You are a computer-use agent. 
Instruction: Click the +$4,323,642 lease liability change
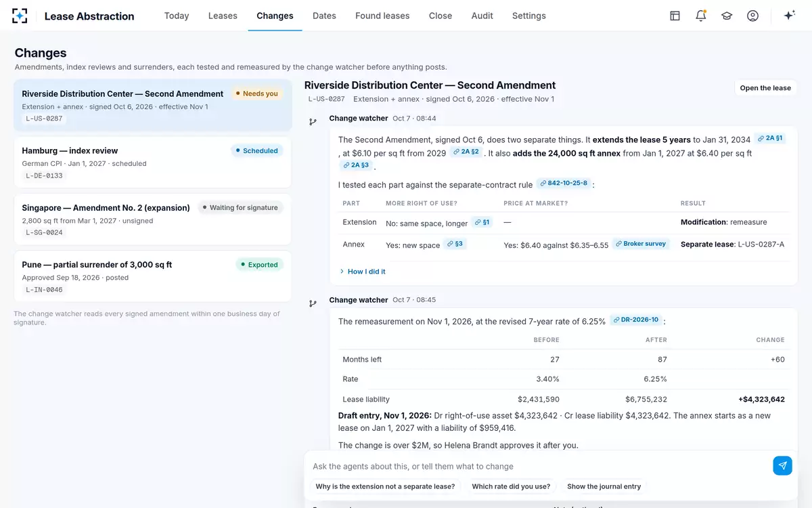coord(761,399)
